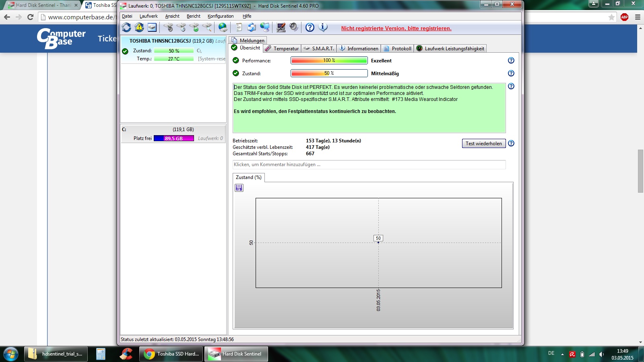Open the Konfiguration menu
This screenshot has height=362, width=644.
(221, 16)
